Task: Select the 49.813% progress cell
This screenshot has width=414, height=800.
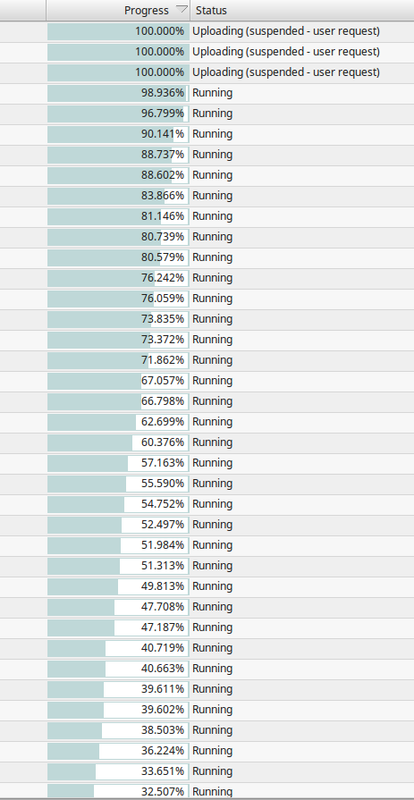Action: (118, 586)
